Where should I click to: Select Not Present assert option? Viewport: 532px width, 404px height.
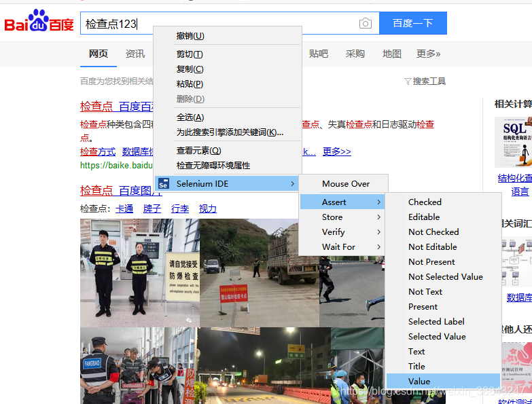point(443,261)
